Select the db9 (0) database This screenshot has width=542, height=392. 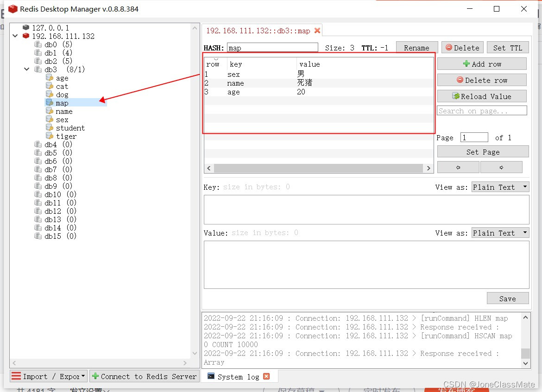[58, 186]
